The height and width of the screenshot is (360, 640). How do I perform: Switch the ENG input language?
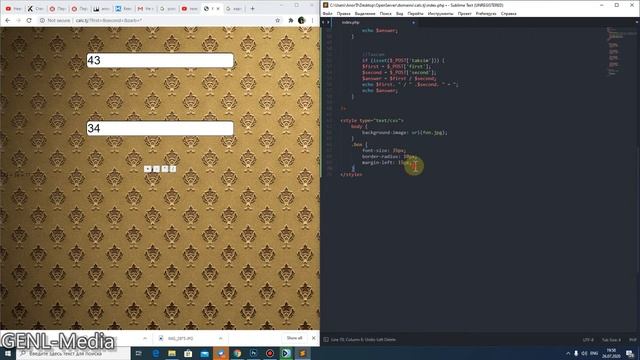pyautogui.click(x=594, y=353)
